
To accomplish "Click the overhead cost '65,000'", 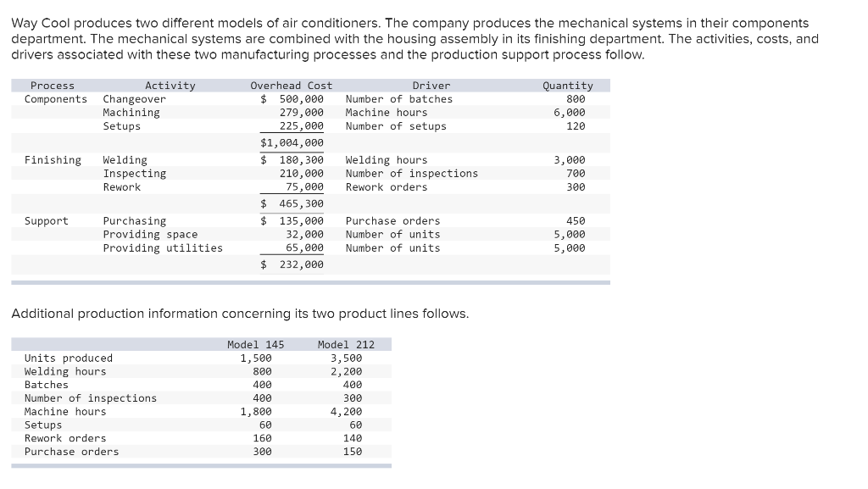I will pyautogui.click(x=304, y=247).
